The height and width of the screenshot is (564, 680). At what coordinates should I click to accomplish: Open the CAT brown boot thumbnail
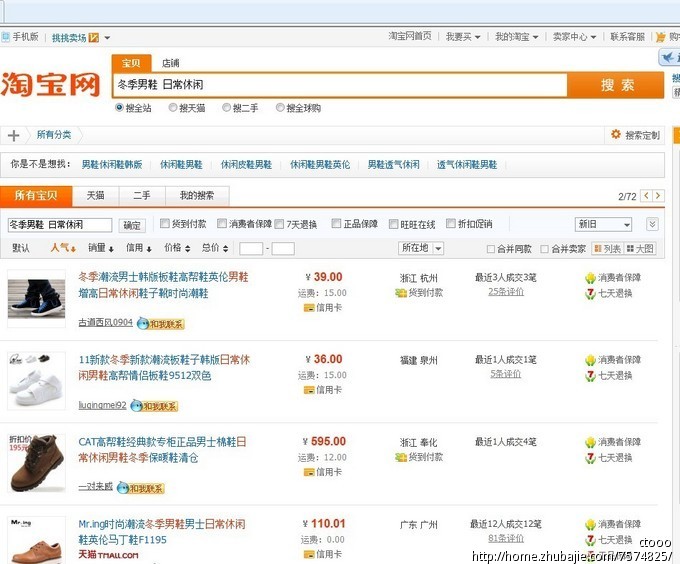36,463
